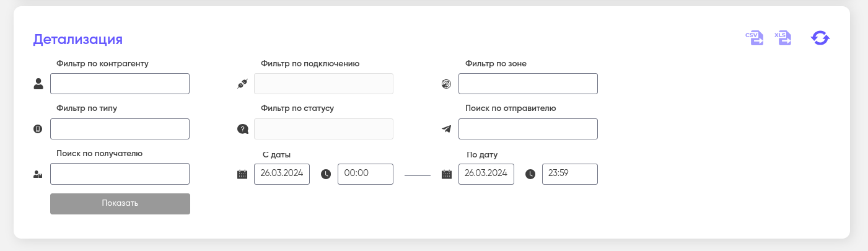
Task: Click the clock icon for start time
Action: (326, 174)
